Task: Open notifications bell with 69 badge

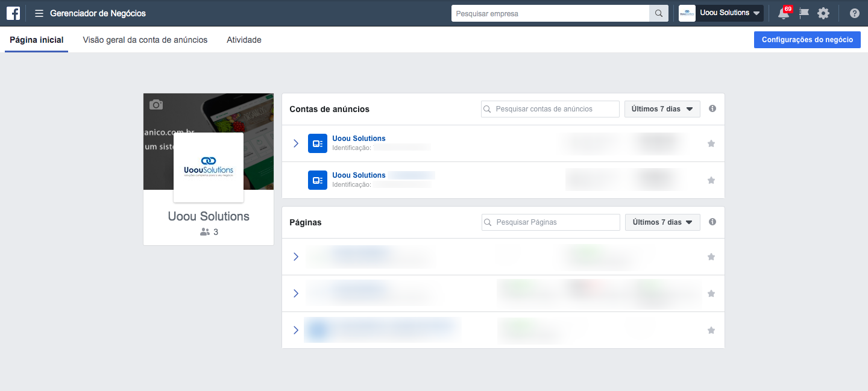Action: click(784, 13)
